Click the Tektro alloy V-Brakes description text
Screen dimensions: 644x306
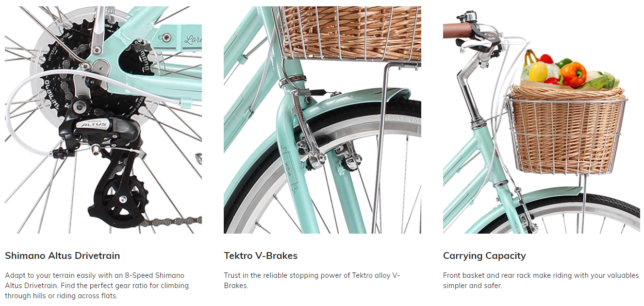(x=312, y=280)
